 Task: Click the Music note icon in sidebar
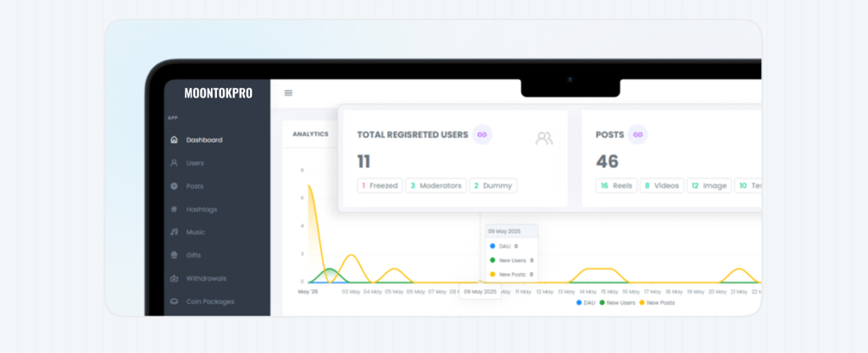coord(174,232)
